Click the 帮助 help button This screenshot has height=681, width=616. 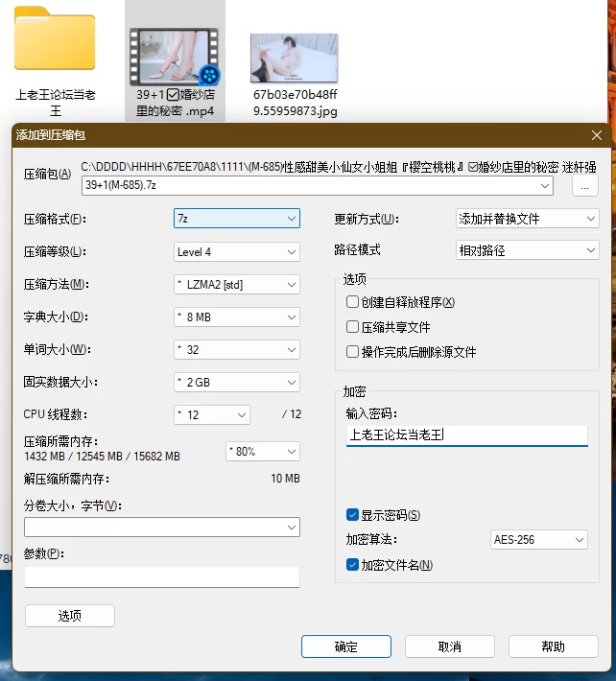point(553,646)
